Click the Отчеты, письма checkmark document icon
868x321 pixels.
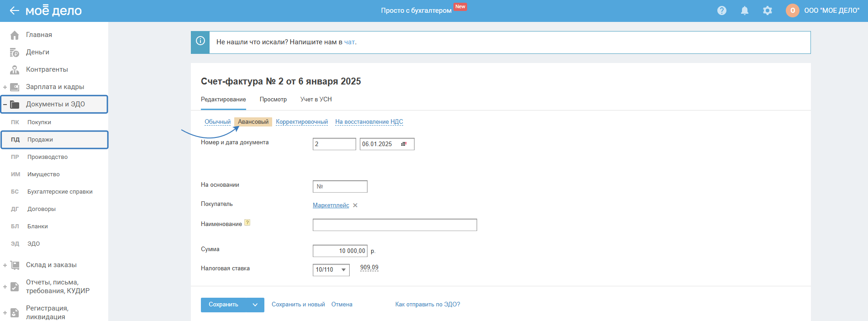coord(15,287)
